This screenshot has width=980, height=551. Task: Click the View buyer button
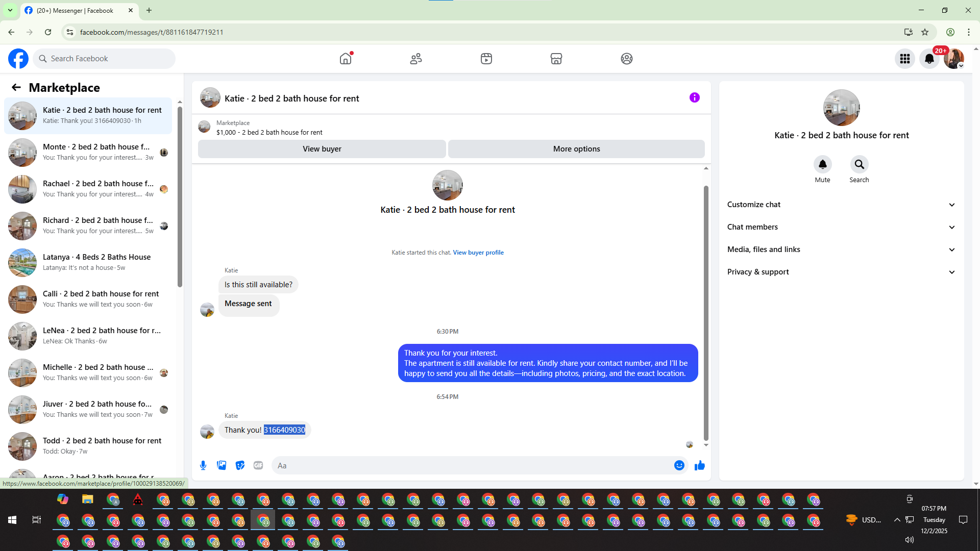tap(322, 149)
